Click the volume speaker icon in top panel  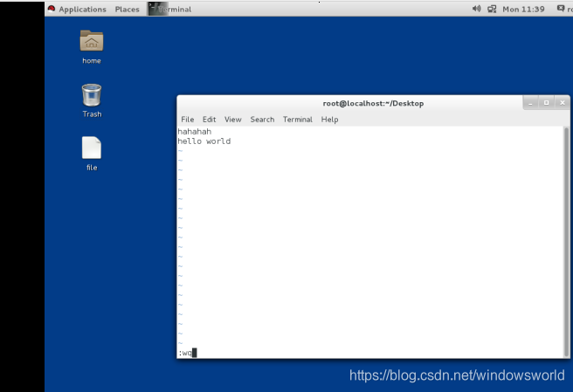coord(477,9)
